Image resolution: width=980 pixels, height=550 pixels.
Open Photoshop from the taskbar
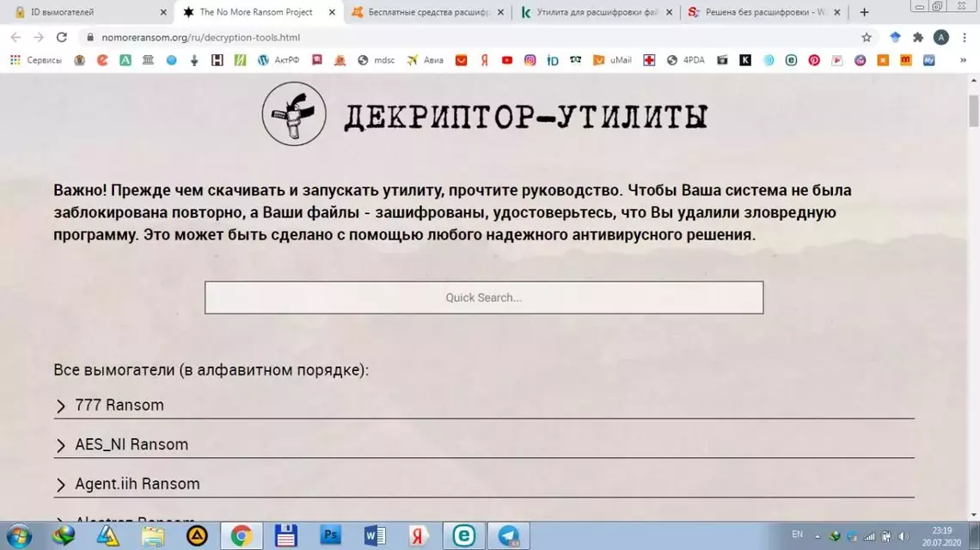(331, 535)
